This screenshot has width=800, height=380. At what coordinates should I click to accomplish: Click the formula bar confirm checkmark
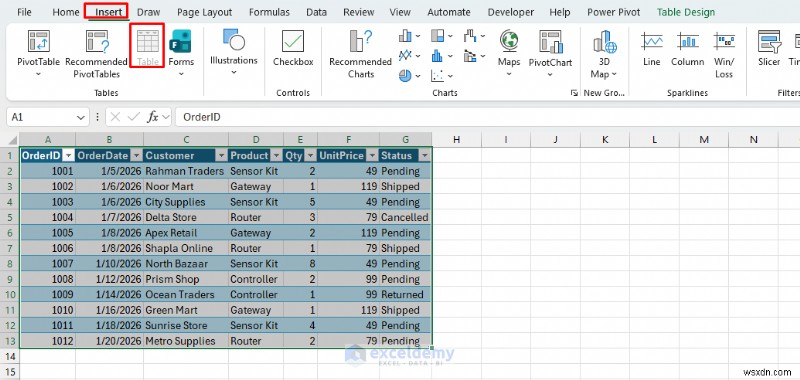tap(134, 117)
